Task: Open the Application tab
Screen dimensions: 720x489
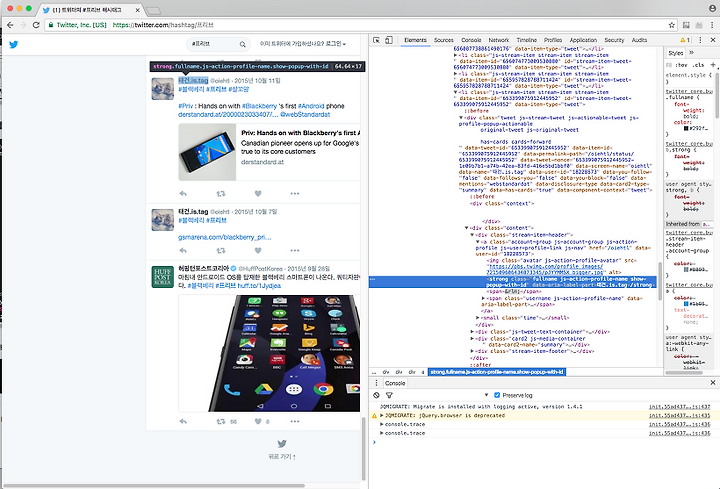Action: (583, 40)
